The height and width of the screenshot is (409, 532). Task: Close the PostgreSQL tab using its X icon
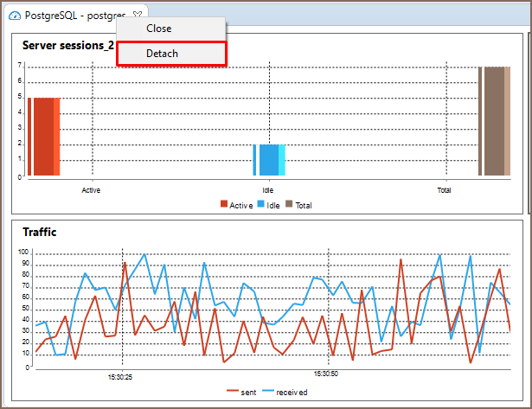pos(138,16)
